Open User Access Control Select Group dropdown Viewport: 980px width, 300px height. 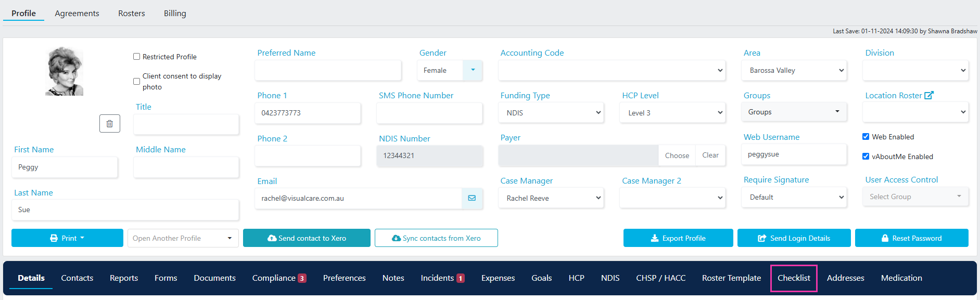pos(915,197)
